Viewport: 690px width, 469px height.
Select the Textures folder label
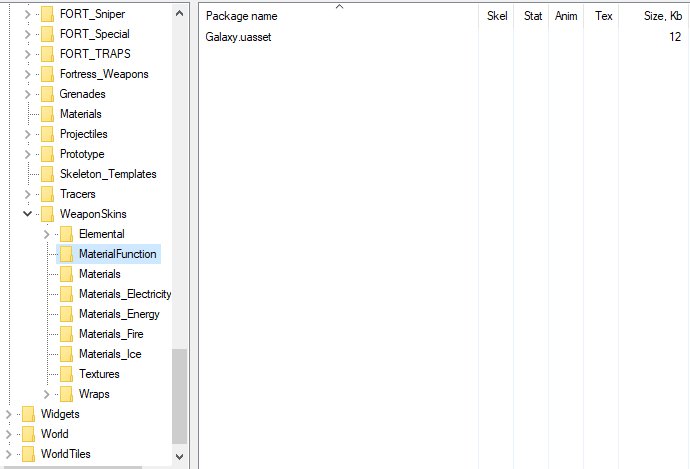(x=99, y=374)
